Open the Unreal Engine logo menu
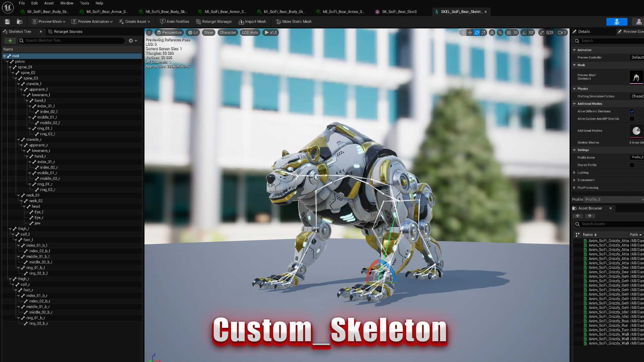Viewport: 644px width, 362px height. pos(8,7)
